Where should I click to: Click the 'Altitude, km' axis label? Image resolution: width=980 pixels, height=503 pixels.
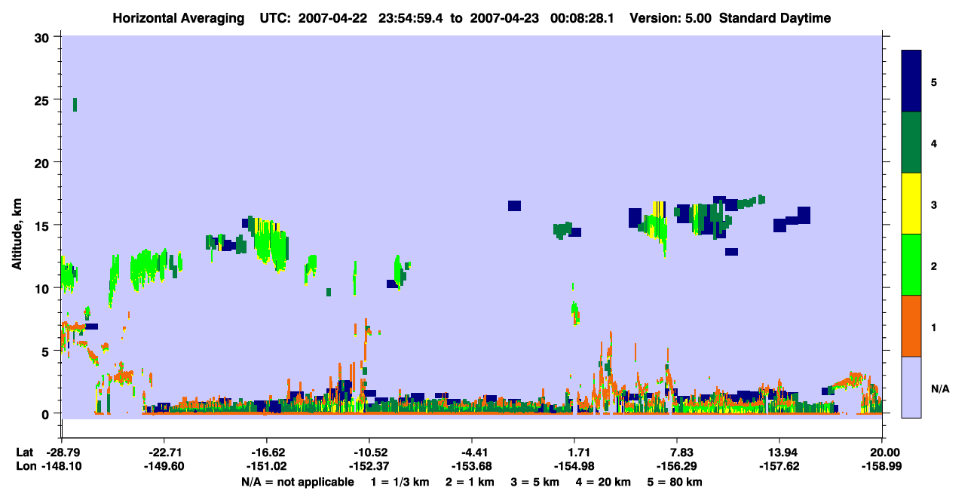[x=17, y=235]
